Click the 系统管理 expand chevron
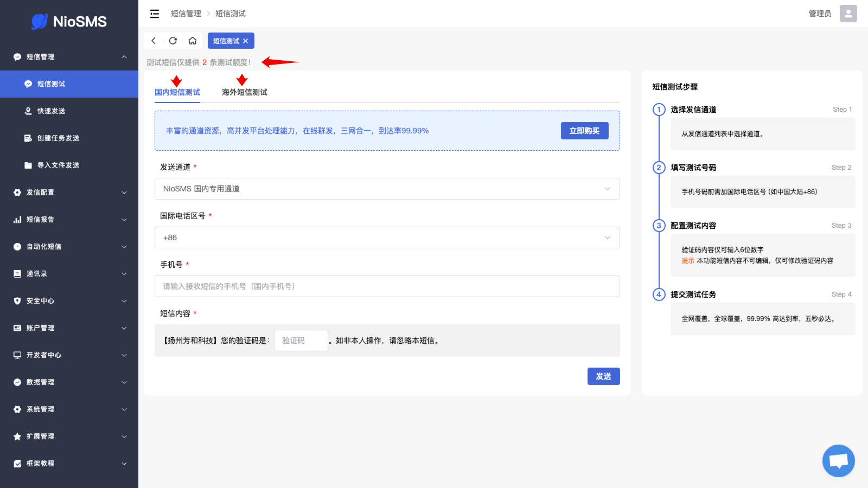The image size is (868, 488). (124, 409)
